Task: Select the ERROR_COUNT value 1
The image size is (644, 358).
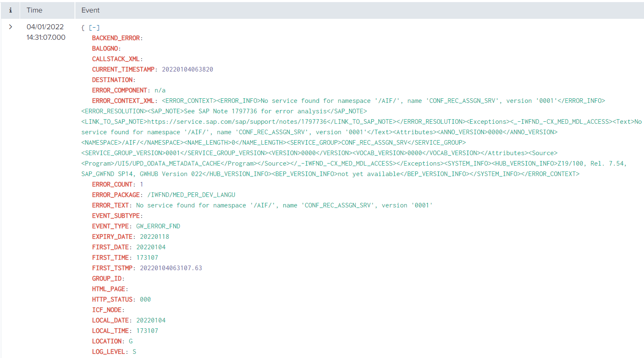Action: pos(141,184)
